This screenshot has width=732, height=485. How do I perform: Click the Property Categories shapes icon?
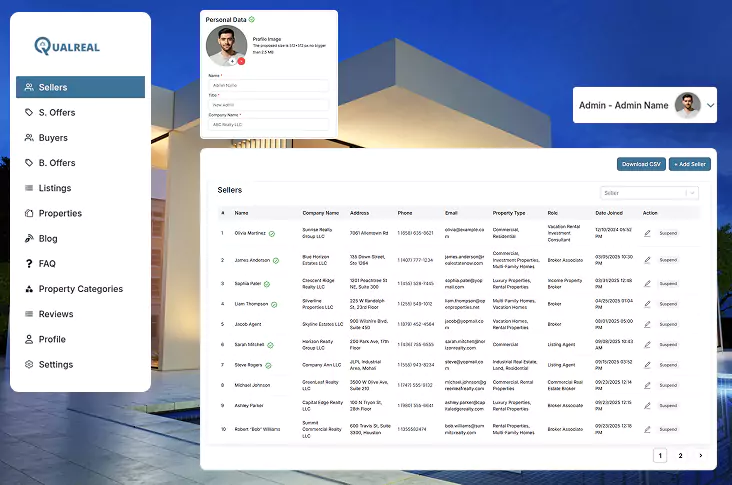pyautogui.click(x=29, y=289)
